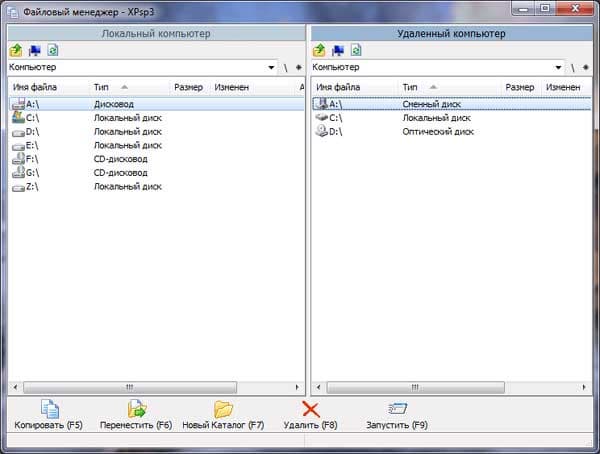Click the file manager title bar icon

coord(13,12)
